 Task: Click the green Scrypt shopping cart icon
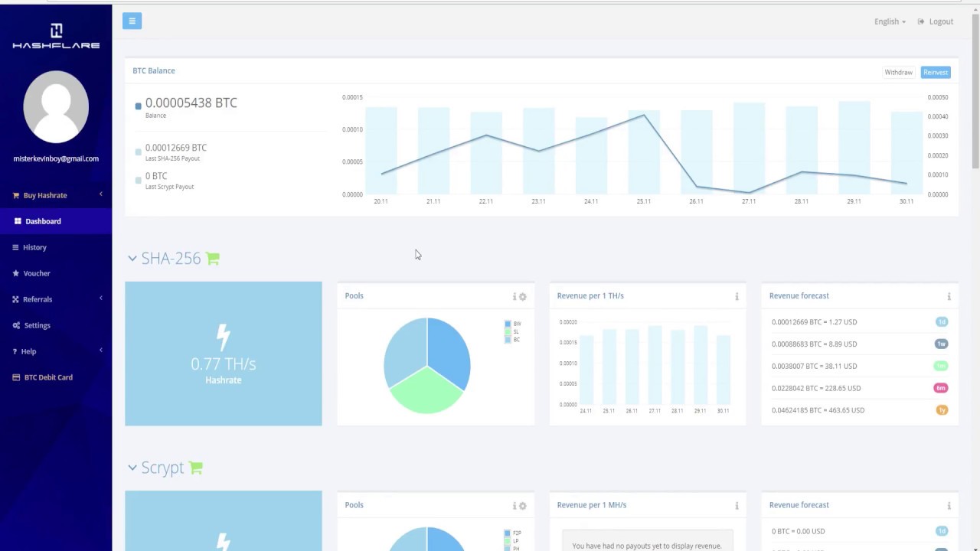point(196,468)
